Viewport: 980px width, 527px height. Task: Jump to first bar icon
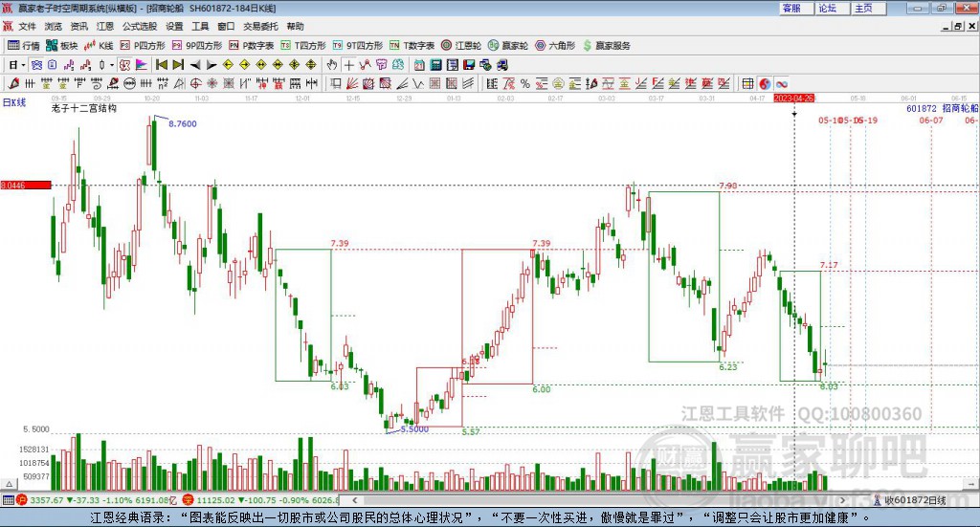[161, 65]
